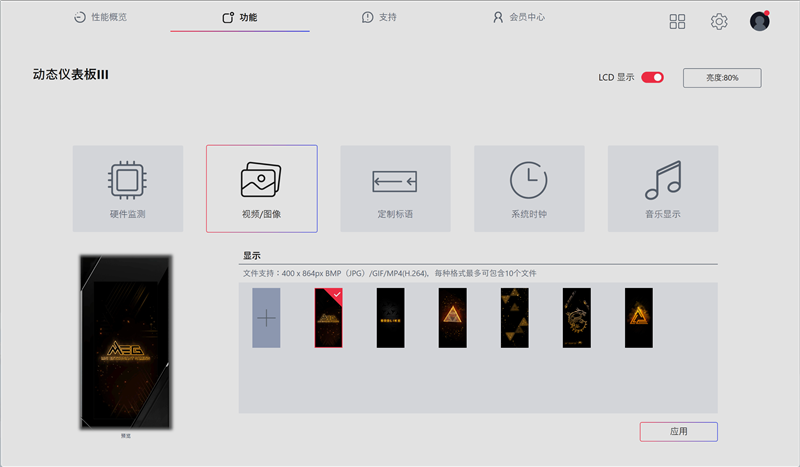
Task: Open the 支持 tab
Action: pyautogui.click(x=379, y=17)
